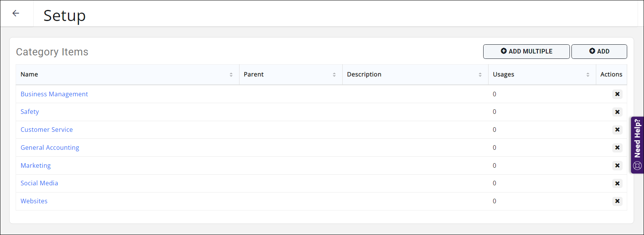Sort the table by Name column
The width and height of the screenshot is (644, 235).
231,75
